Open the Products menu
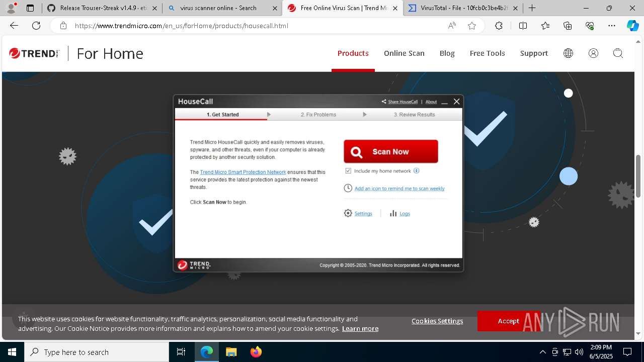 point(353,53)
